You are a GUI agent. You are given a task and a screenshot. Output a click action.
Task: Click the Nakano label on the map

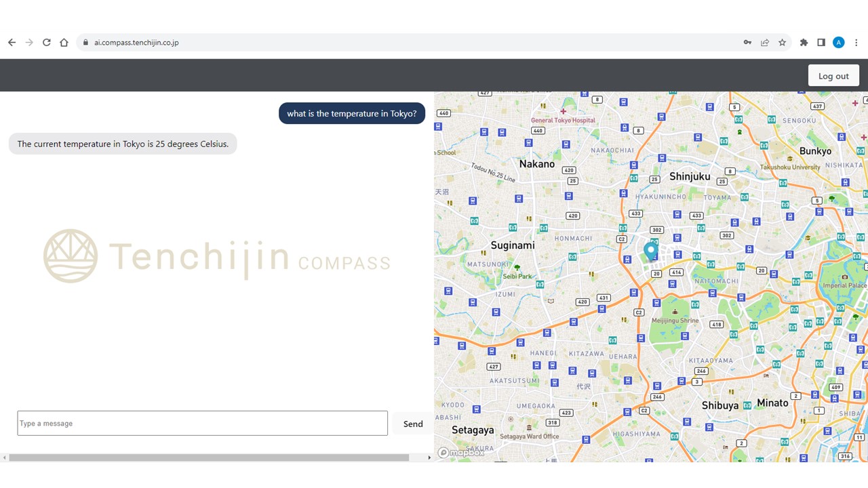click(x=537, y=163)
